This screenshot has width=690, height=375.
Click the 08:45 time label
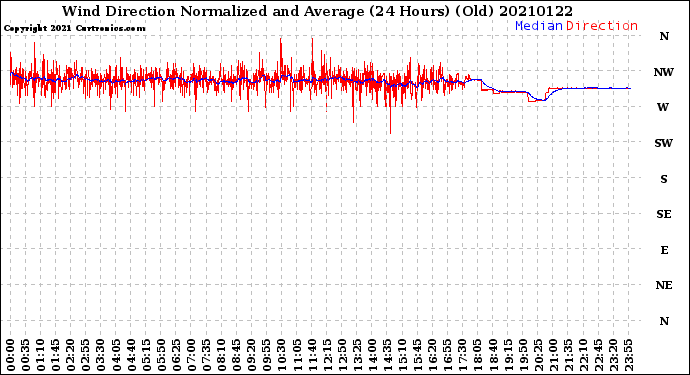[237, 355]
